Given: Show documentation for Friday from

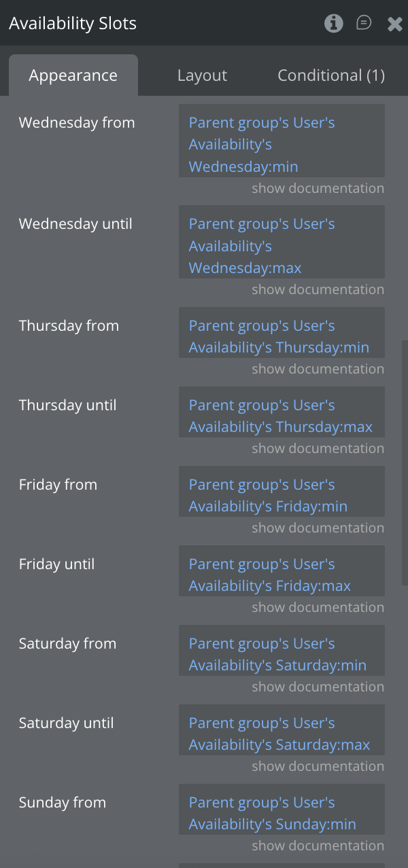Looking at the screenshot, I should click(x=318, y=528).
